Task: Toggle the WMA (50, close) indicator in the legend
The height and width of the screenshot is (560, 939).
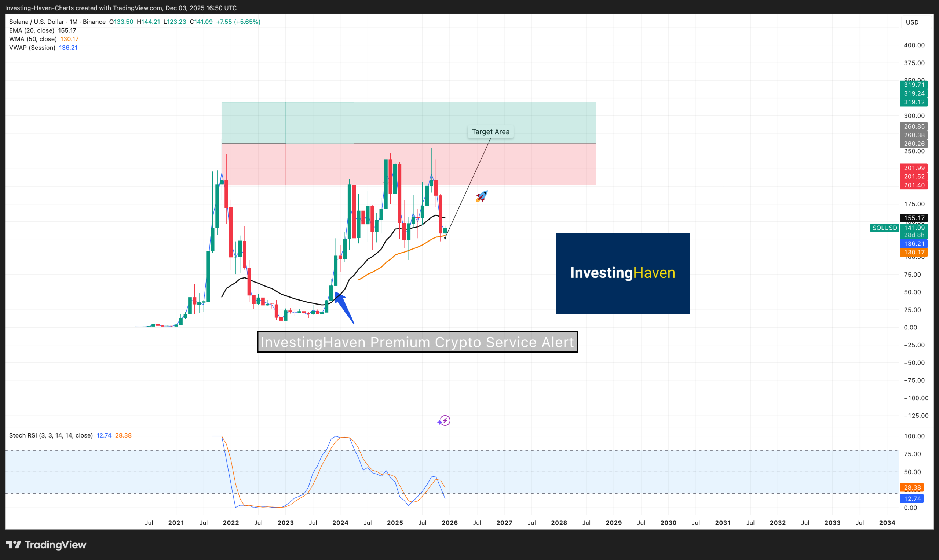Action: tap(33, 39)
